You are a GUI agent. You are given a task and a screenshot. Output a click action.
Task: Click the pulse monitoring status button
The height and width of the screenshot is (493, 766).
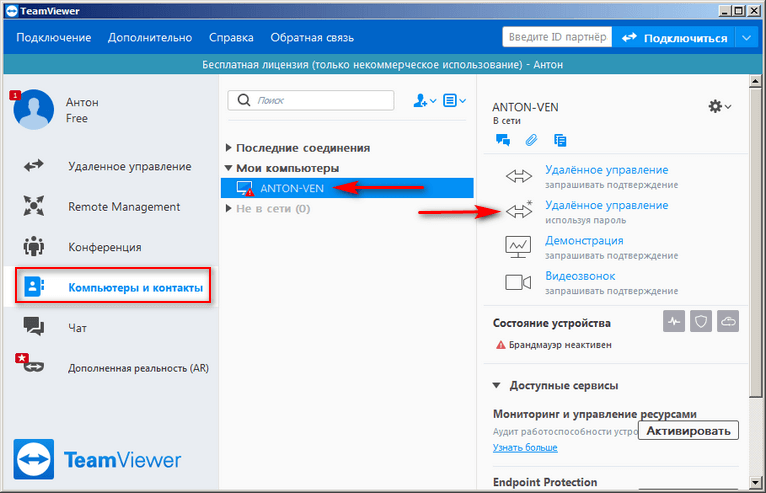click(674, 322)
